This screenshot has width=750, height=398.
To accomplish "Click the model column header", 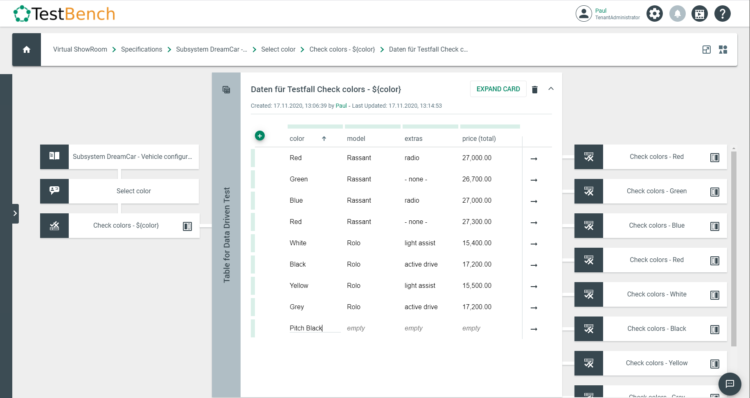I will [x=356, y=139].
